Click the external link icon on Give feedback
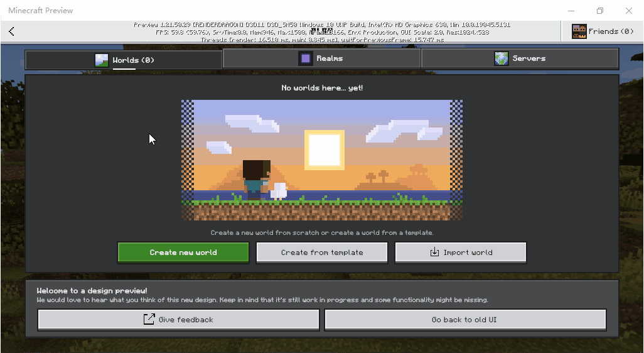 coord(149,319)
